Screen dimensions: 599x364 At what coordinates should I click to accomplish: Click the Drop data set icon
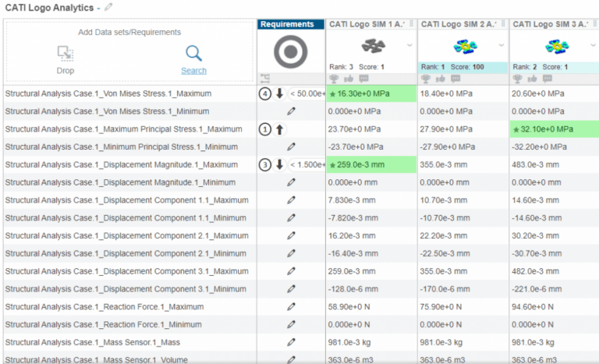(66, 54)
